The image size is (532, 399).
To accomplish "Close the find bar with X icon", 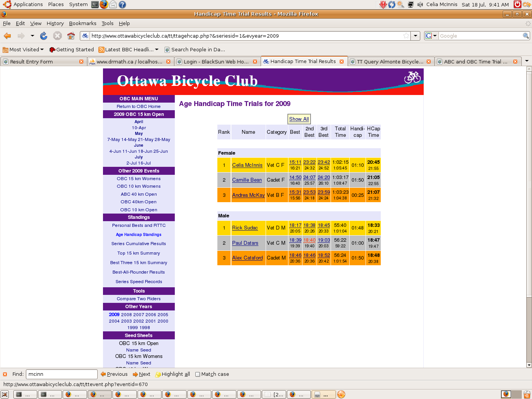I will 5,374.
